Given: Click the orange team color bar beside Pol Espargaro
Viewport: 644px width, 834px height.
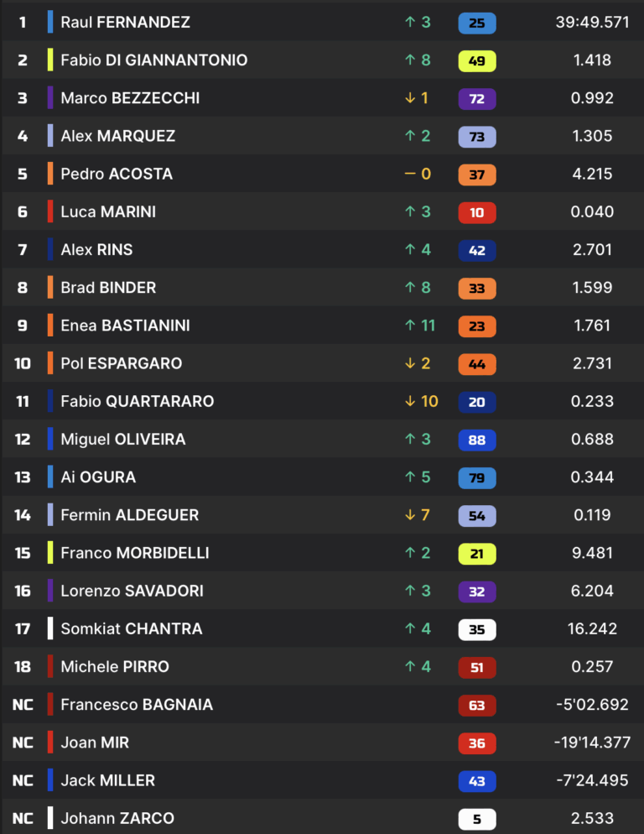Looking at the screenshot, I should pos(51,363).
